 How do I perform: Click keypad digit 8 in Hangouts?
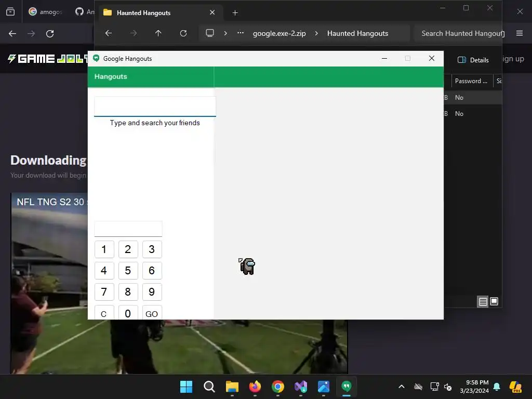pos(128,292)
